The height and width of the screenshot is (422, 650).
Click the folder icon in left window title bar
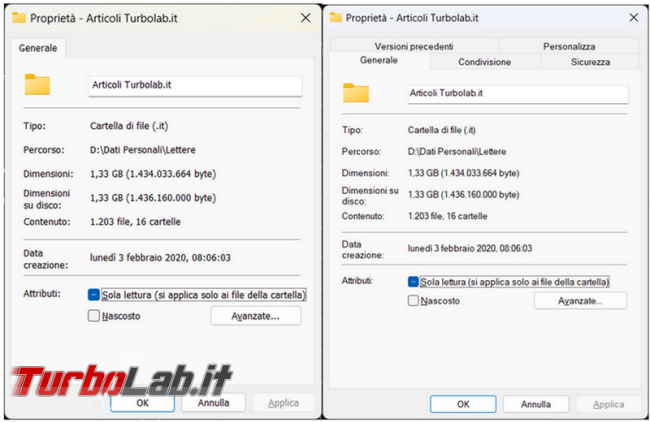(x=19, y=18)
